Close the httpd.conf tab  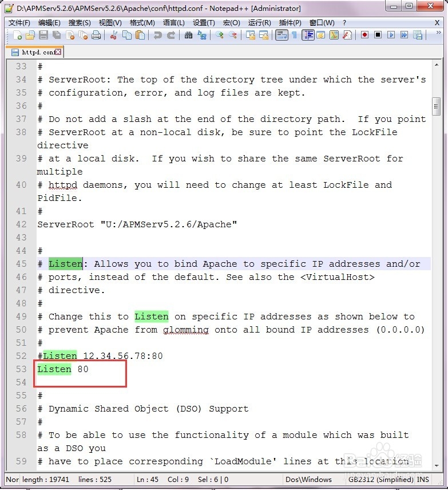pos(58,52)
